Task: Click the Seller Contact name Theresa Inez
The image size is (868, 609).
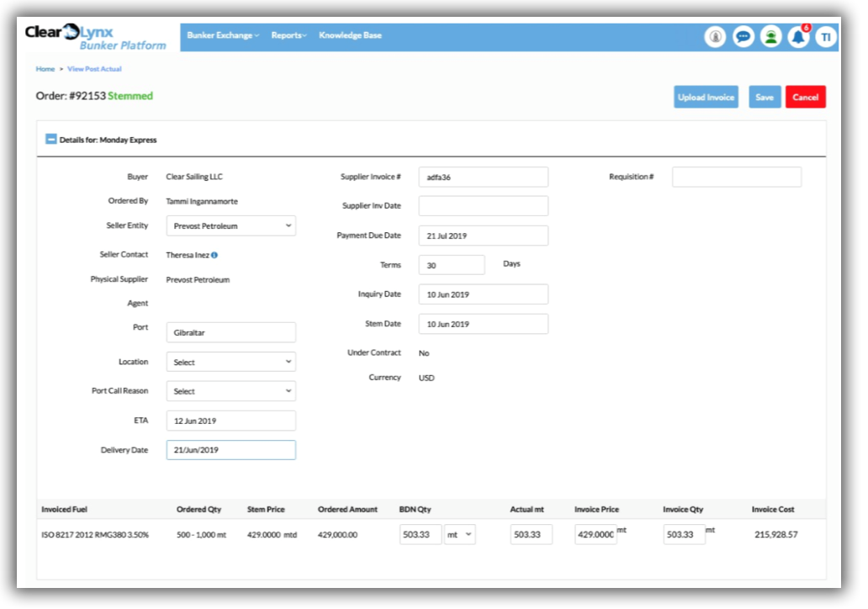Action: pyautogui.click(x=188, y=255)
